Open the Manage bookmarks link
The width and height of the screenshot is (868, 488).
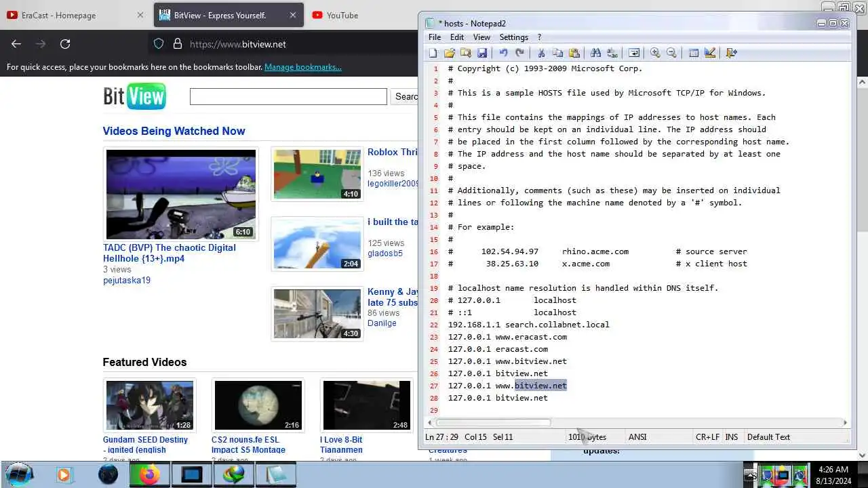[x=303, y=67]
